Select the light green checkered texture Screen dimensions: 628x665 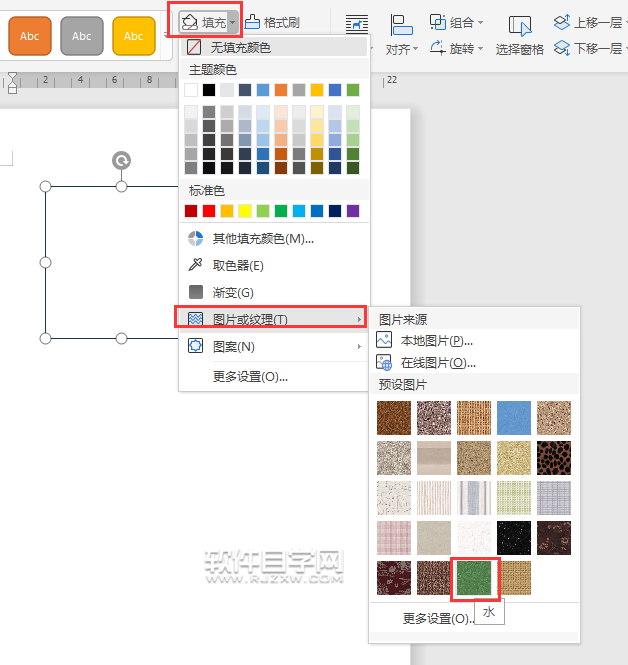click(x=514, y=498)
